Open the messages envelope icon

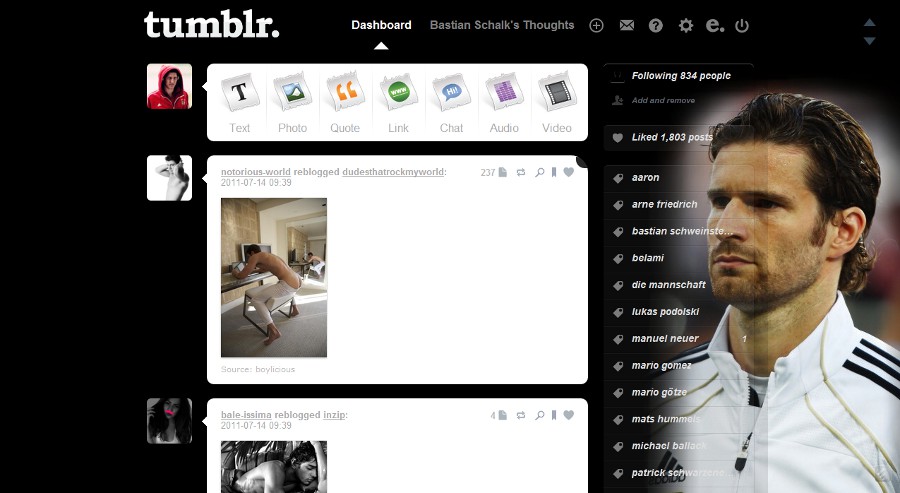pyautogui.click(x=627, y=25)
